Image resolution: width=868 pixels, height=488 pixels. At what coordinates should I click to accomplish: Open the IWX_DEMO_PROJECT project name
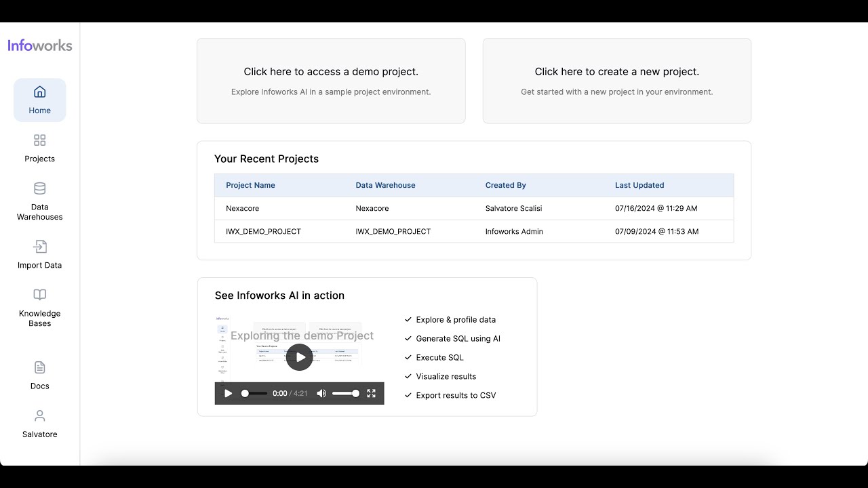coord(263,231)
